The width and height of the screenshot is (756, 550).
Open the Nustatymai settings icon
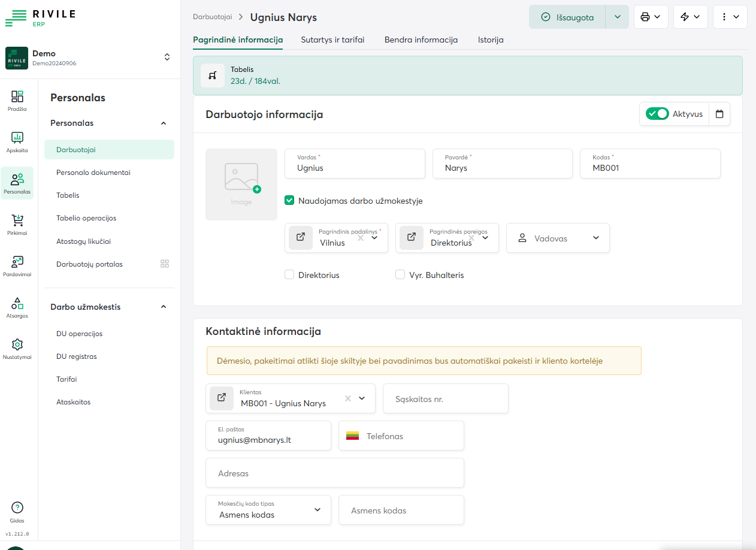pyautogui.click(x=17, y=348)
